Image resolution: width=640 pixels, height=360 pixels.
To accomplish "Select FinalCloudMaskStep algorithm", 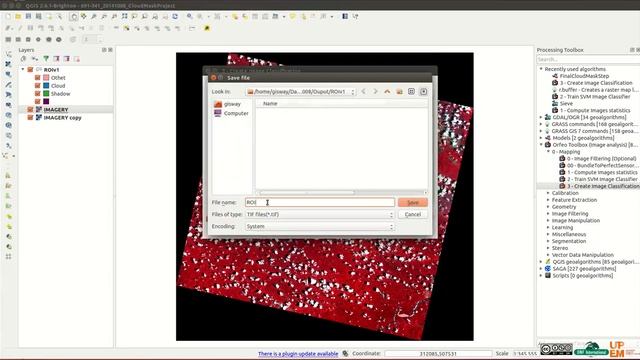I will pos(584,76).
